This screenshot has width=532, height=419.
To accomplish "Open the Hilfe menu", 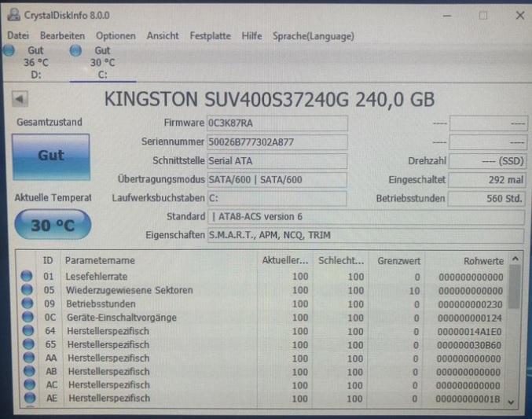I will 251,35.
